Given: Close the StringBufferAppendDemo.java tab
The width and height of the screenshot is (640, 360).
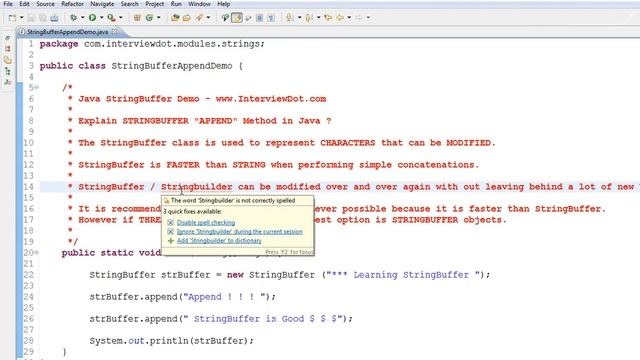Looking at the screenshot, I should tap(115, 31).
